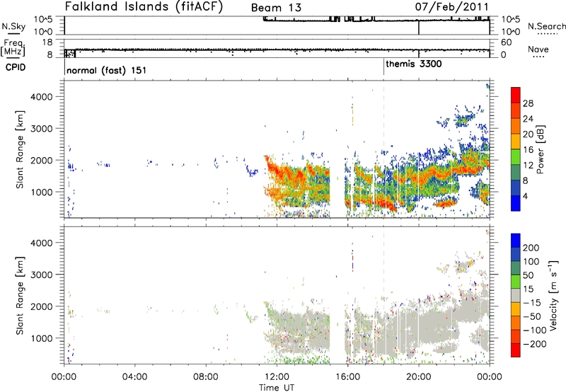The width and height of the screenshot is (566, 392).
Task: Click the 'themis 3300' text
Action: coord(414,64)
